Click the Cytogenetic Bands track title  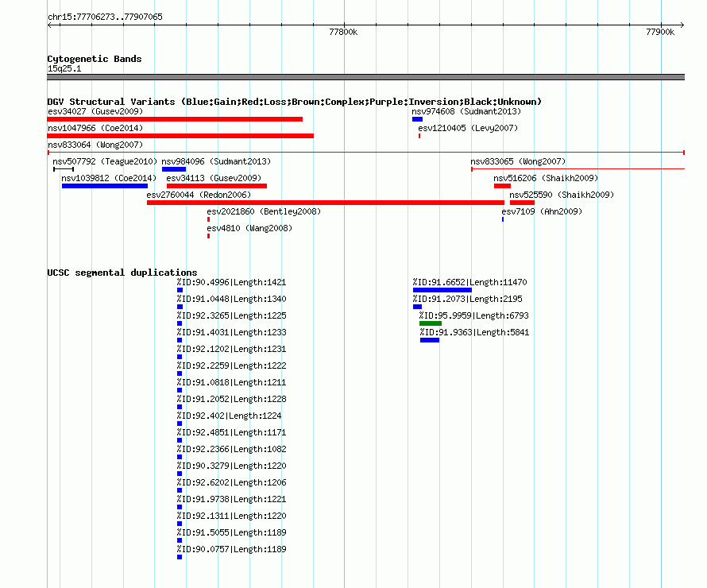click(x=95, y=59)
